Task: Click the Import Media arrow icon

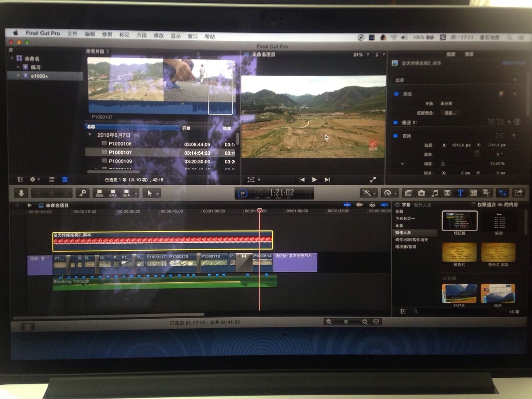Action: (x=21, y=193)
